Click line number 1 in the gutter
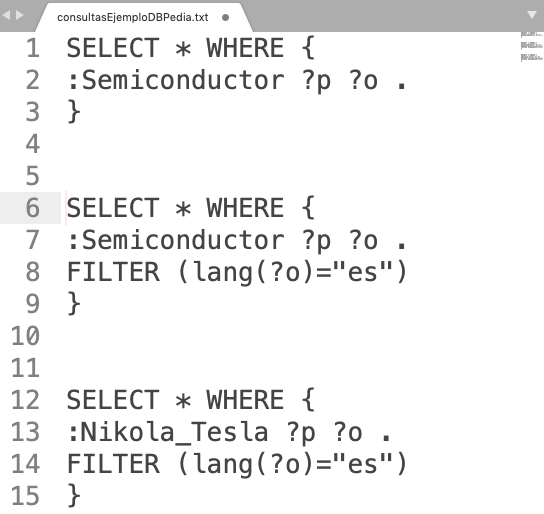The width and height of the screenshot is (544, 514). pyautogui.click(x=33, y=48)
